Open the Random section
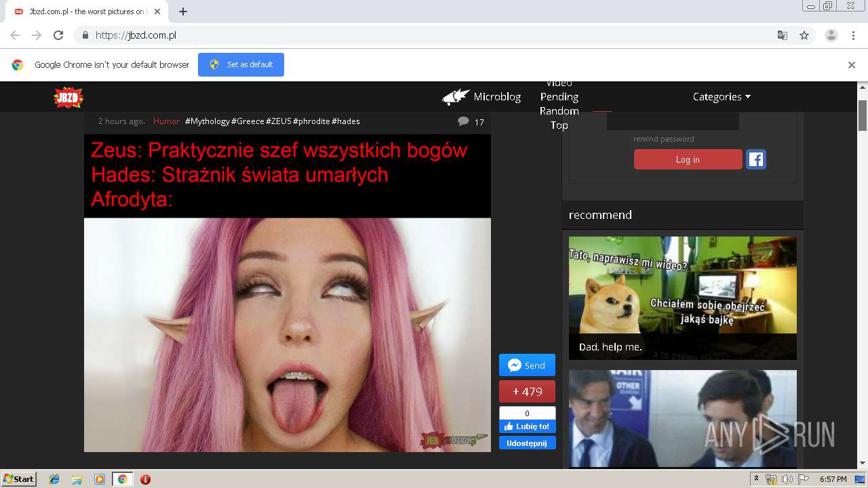Viewport: 868px width, 488px height. coord(559,111)
